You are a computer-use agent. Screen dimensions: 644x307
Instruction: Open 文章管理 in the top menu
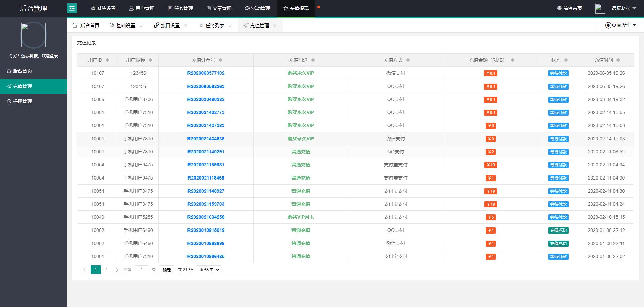coord(219,8)
